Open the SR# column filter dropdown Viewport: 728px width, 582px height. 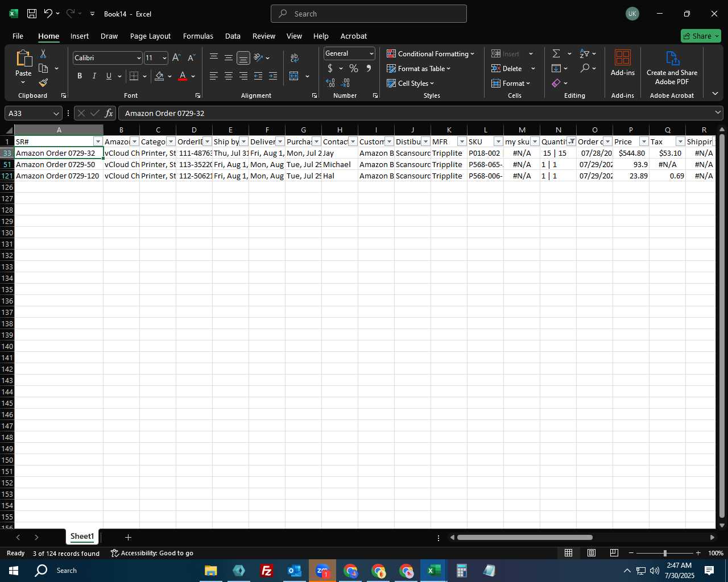pos(98,142)
